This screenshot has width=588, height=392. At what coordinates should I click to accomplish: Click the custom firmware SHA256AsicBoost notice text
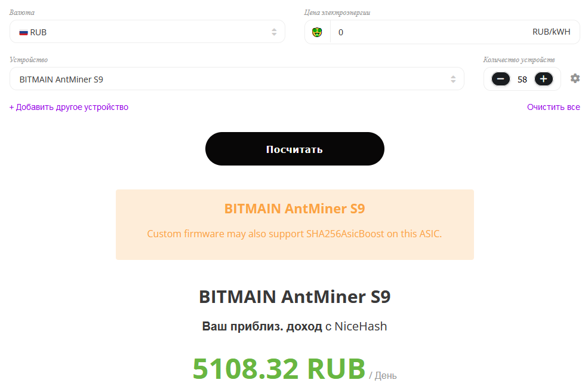(294, 234)
